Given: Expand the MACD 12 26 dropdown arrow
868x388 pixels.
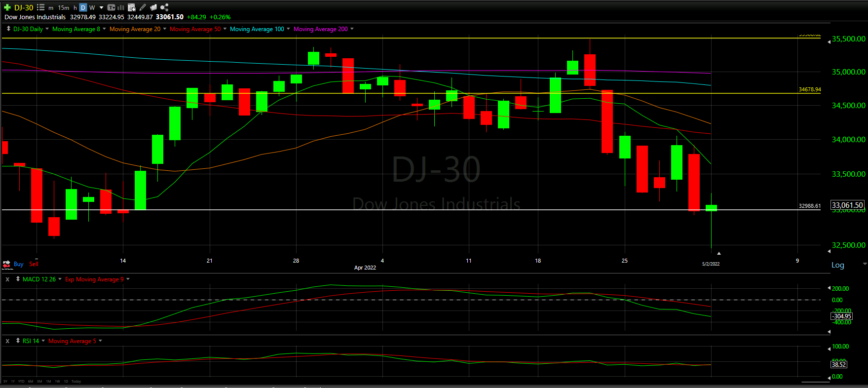Looking at the screenshot, I should [x=60, y=279].
